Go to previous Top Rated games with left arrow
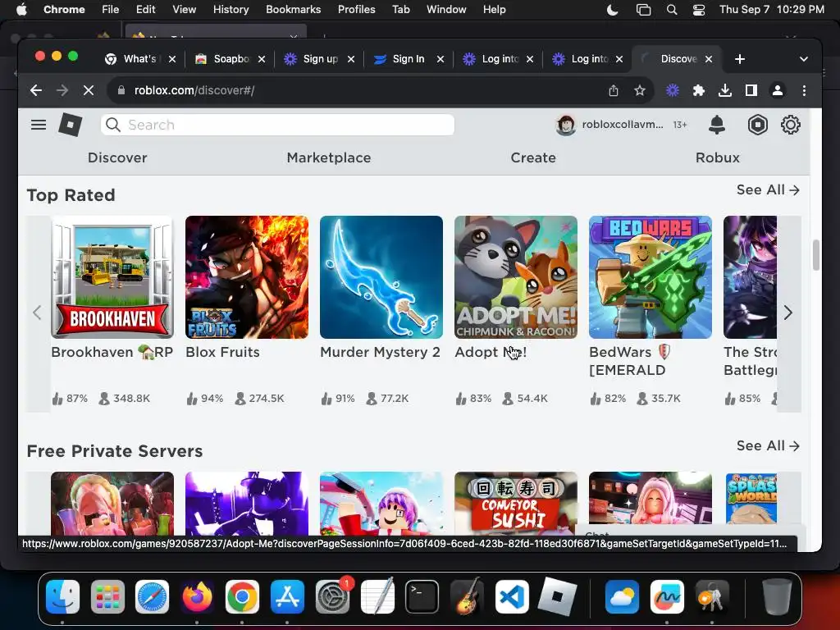Image resolution: width=840 pixels, height=630 pixels. coord(37,313)
